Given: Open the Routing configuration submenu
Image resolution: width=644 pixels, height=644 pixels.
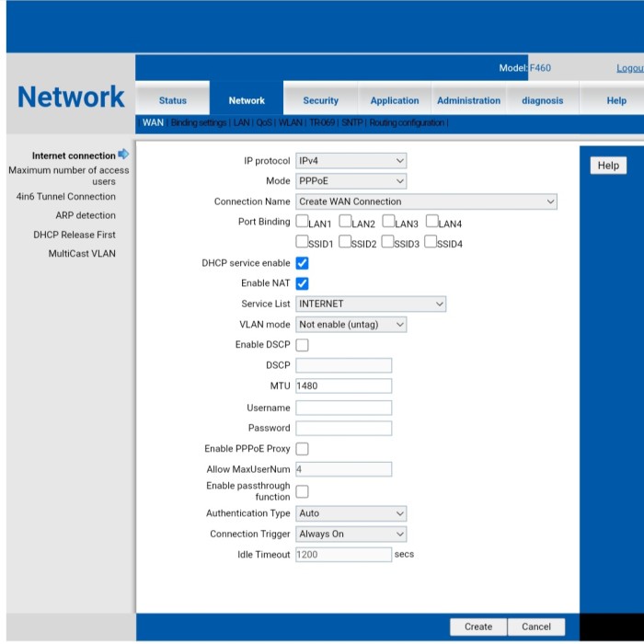Looking at the screenshot, I should (407, 122).
